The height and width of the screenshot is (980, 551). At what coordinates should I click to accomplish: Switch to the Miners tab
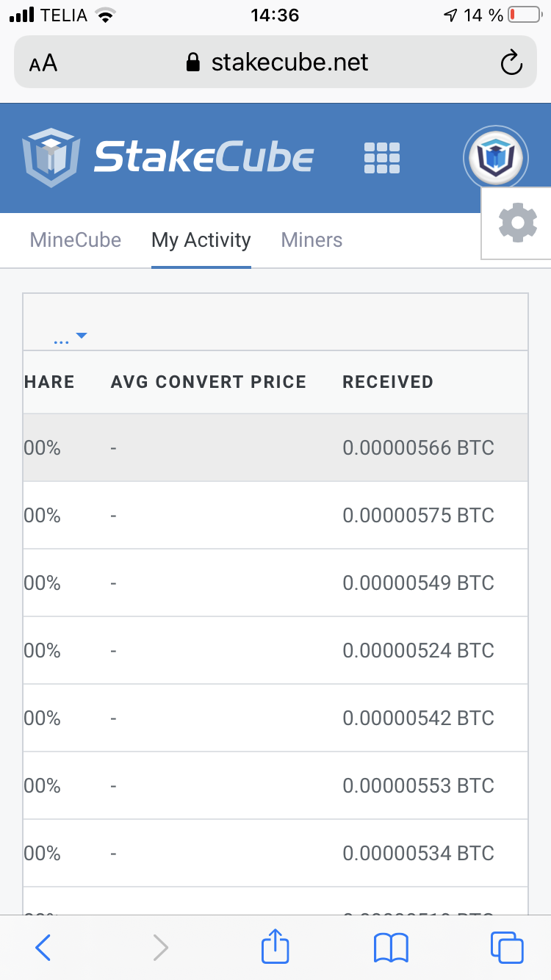click(x=312, y=240)
